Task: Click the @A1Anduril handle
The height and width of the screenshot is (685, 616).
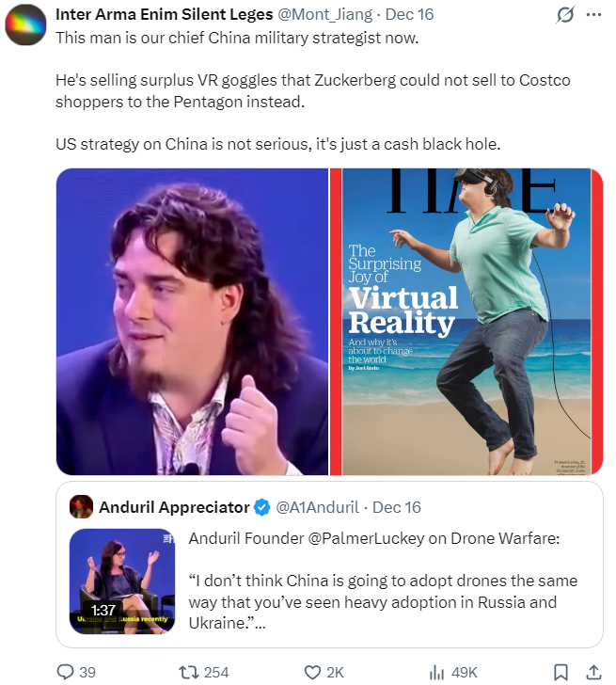Action: coord(317,507)
